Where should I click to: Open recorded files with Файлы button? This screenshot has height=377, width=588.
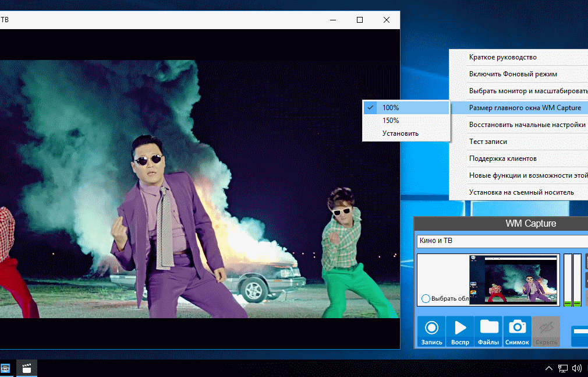click(488, 331)
